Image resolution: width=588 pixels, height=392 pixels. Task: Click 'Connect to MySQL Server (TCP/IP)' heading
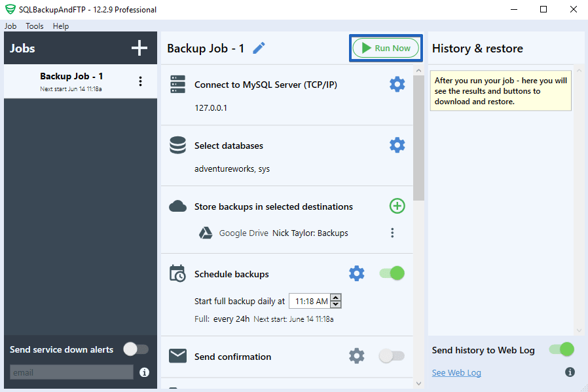pos(265,85)
